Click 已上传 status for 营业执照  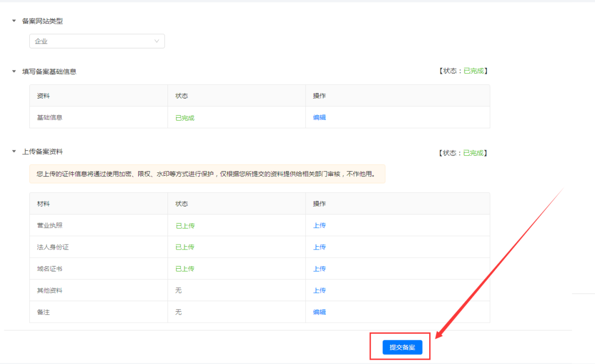coord(185,226)
